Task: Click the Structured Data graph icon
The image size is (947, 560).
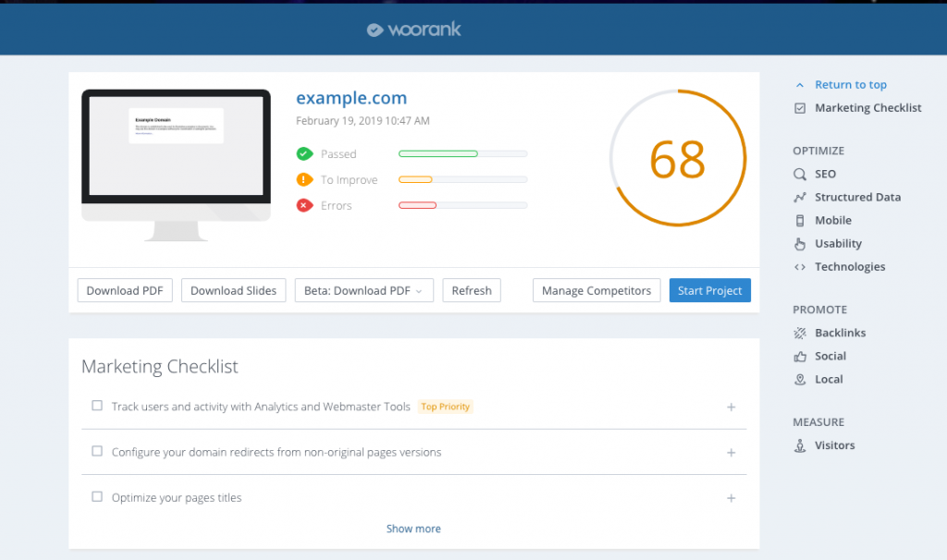Action: (800, 198)
